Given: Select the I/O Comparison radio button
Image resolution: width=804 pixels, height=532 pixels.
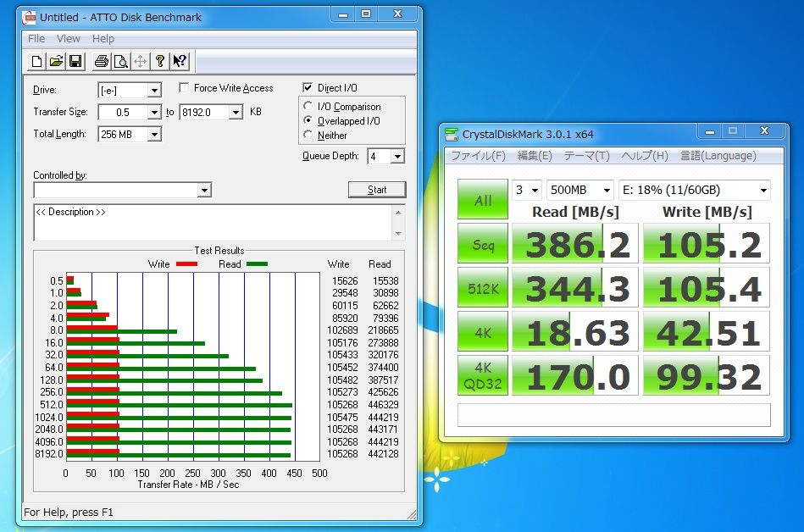Looking at the screenshot, I should point(308,107).
